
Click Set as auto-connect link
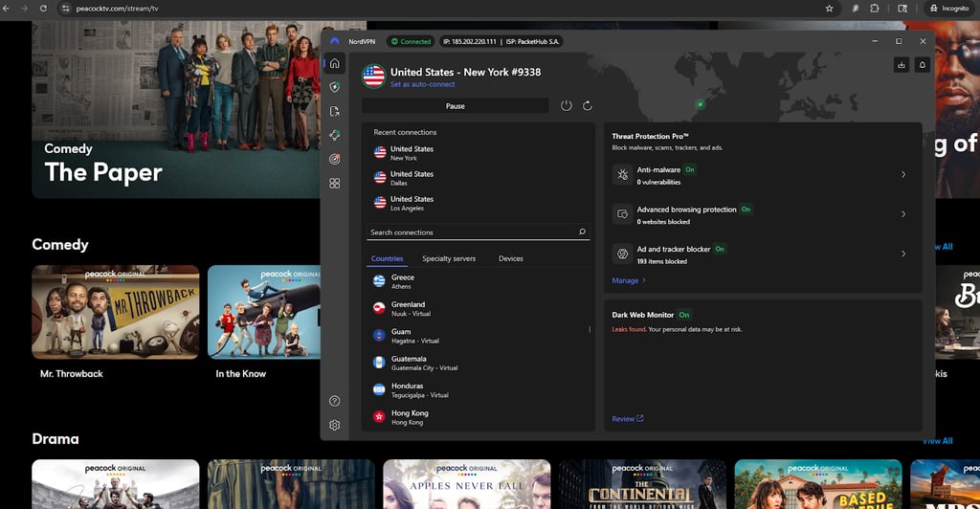422,84
